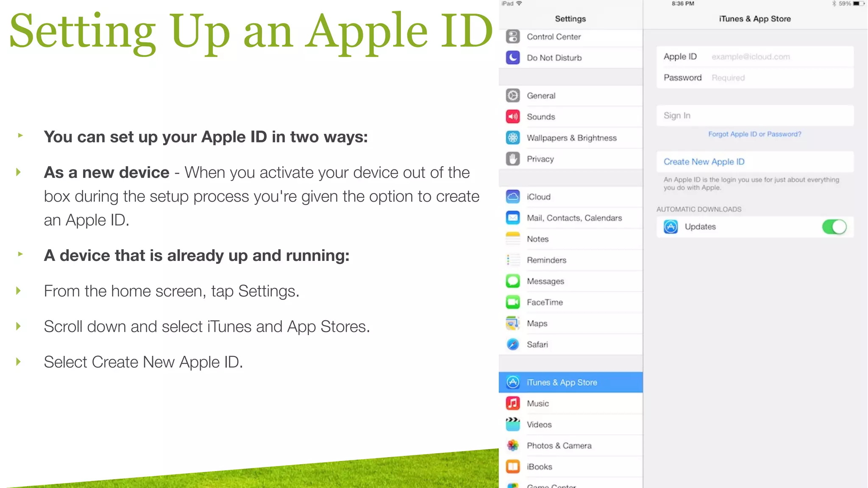Open the Sounds settings row
Image resolution: width=868 pixels, height=488 pixels.
[571, 116]
